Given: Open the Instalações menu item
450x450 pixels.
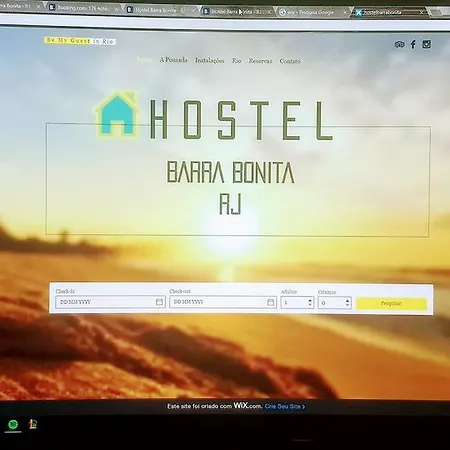Looking at the screenshot, I should click(210, 60).
